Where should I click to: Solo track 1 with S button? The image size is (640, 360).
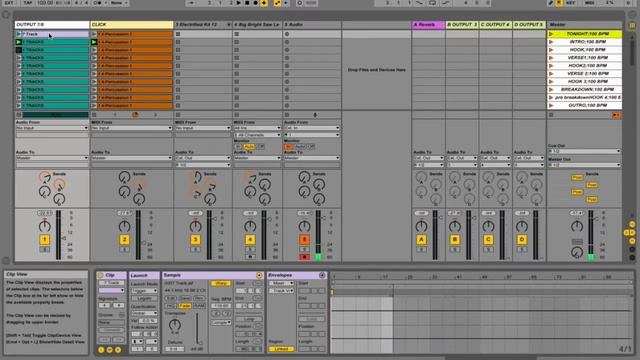tap(44, 249)
